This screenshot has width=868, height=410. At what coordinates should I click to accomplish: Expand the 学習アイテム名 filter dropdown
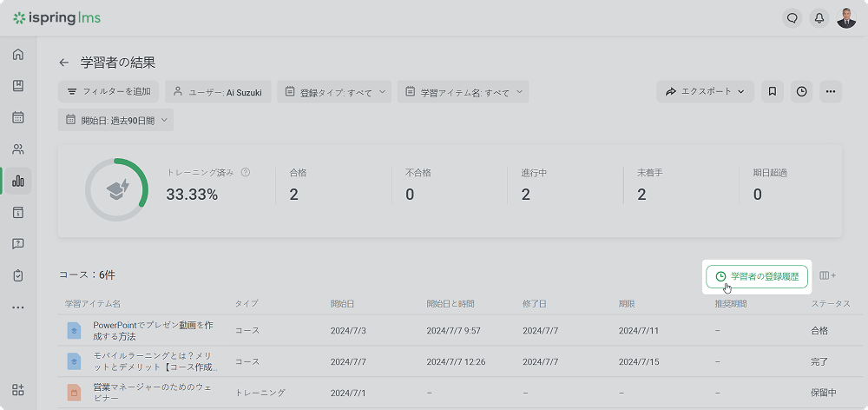[x=463, y=91]
